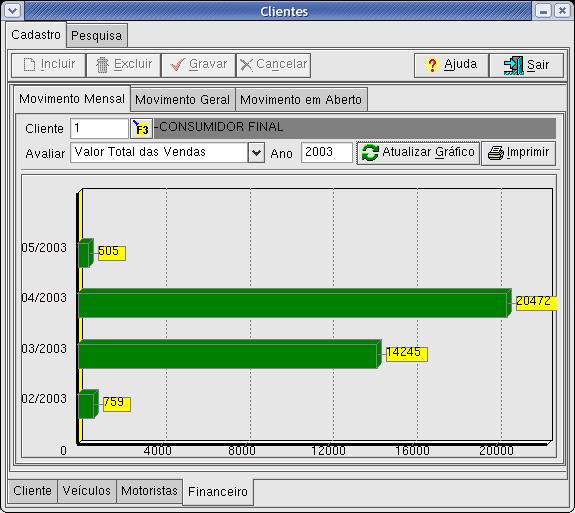575x513 pixels.
Task: Click Atualizar Gráfico refresh button
Action: point(418,153)
